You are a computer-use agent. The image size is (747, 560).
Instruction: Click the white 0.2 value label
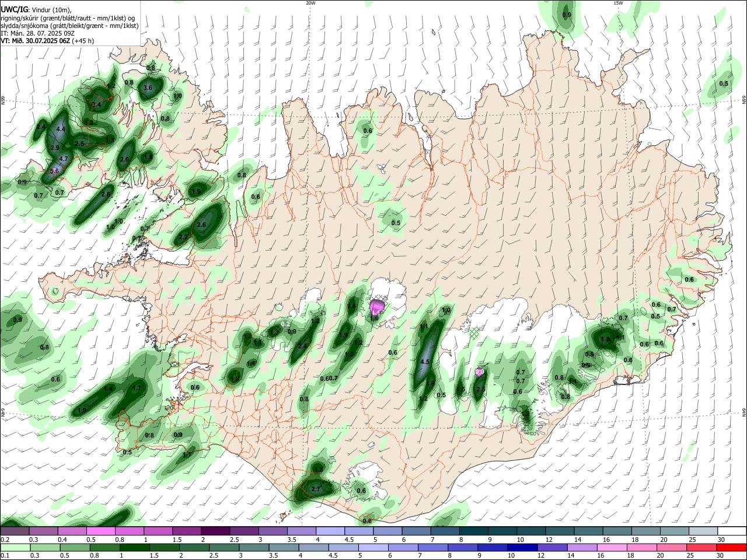pos(286,324)
